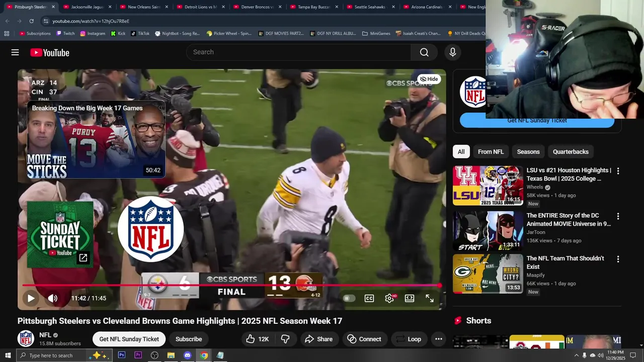Toggle the autoplay switch in player
Image resolution: width=644 pixels, height=362 pixels.
[349, 298]
